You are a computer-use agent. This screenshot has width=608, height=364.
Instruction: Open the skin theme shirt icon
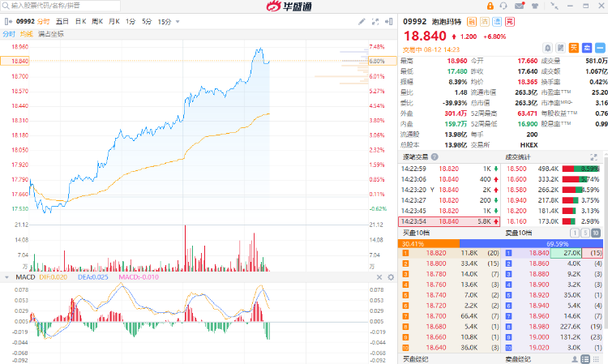535,6
